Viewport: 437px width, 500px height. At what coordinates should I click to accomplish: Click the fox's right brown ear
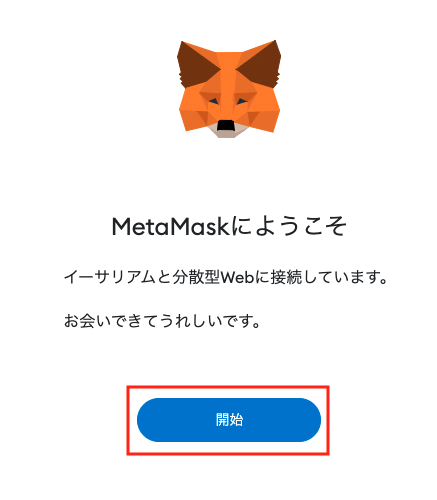tap(262, 63)
